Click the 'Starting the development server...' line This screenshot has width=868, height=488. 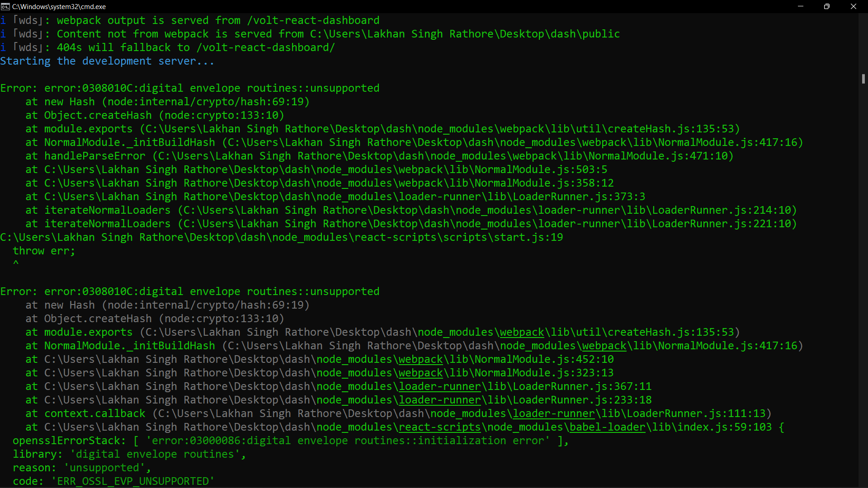point(107,61)
